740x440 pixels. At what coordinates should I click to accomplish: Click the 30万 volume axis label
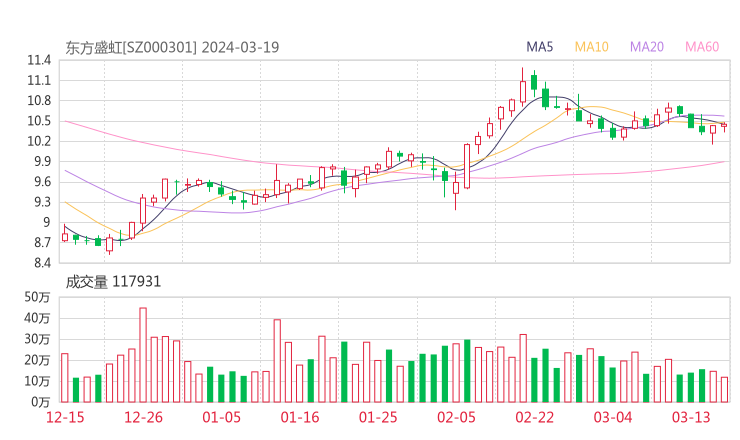(37, 339)
